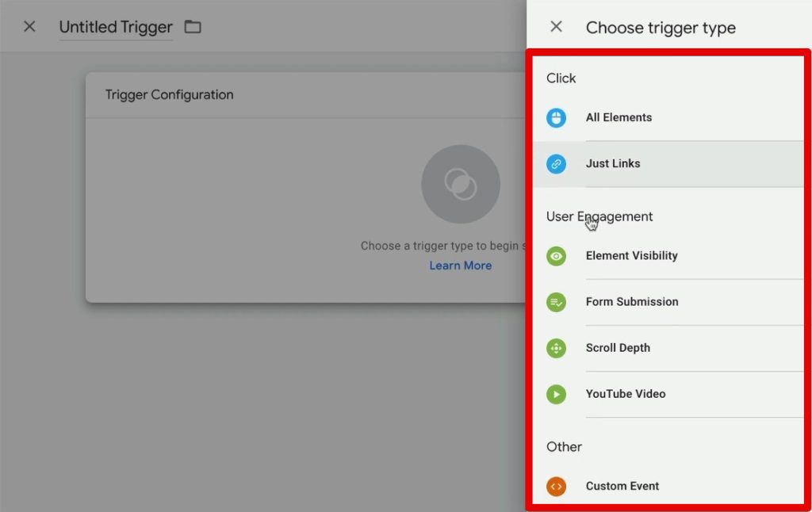Select All Elements trigger type

(668, 117)
